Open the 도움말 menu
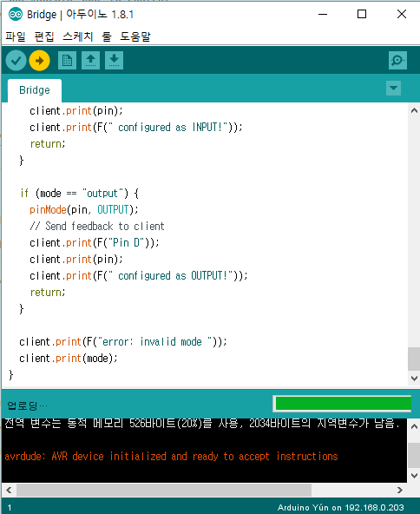The height and width of the screenshot is (514, 420). click(x=135, y=36)
